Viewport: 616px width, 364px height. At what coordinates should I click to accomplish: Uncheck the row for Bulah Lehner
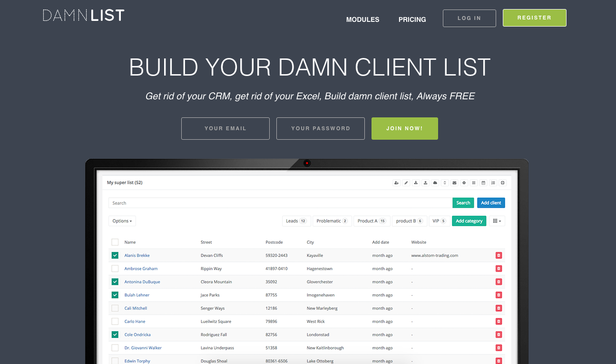115,295
